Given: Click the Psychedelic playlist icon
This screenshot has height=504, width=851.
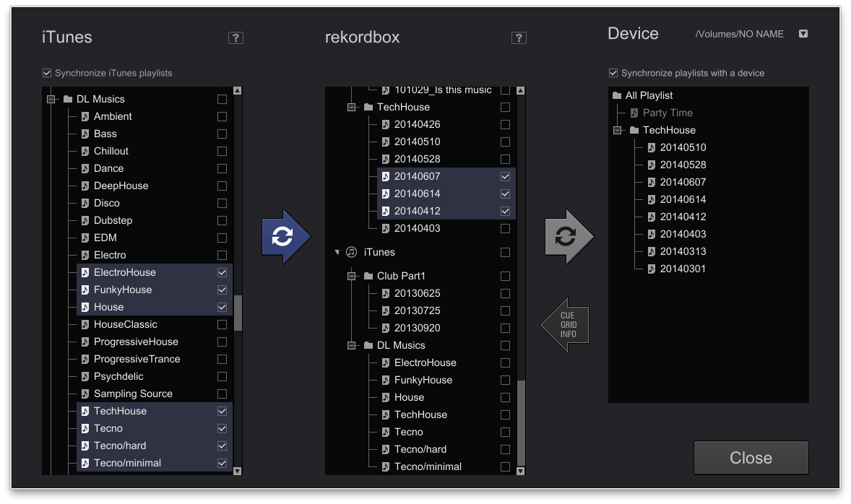Looking at the screenshot, I should point(85,376).
